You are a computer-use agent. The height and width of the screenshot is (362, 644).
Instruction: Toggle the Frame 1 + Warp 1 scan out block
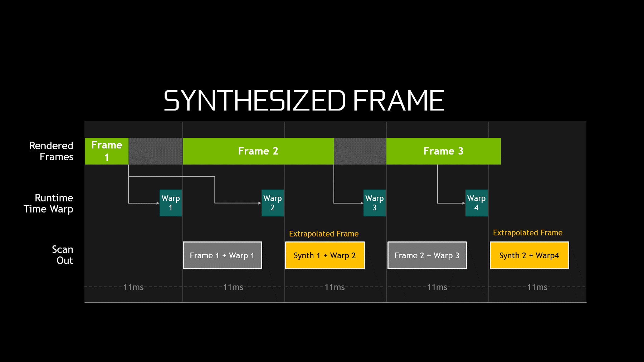tap(222, 255)
